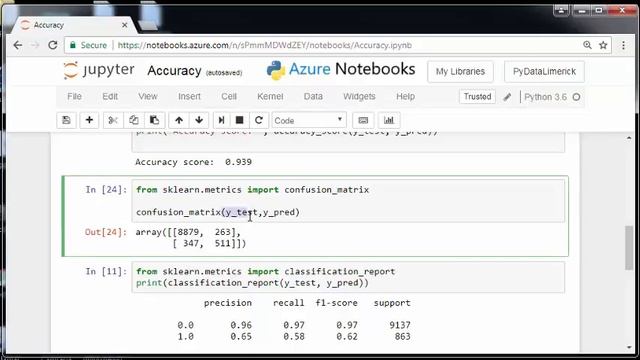The height and width of the screenshot is (360, 640).
Task: Go forward with browser forward arrow
Action: click(35, 45)
